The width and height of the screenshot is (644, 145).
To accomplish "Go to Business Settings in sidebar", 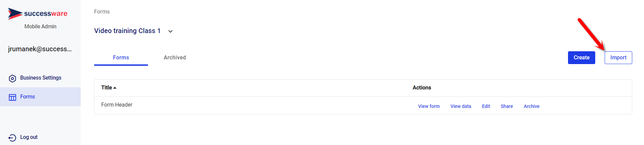I will point(40,78).
